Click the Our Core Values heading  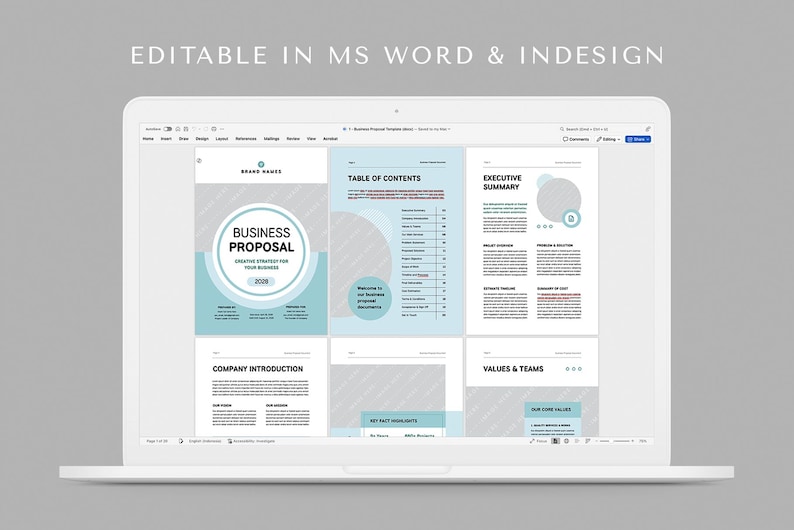pyautogui.click(x=551, y=409)
